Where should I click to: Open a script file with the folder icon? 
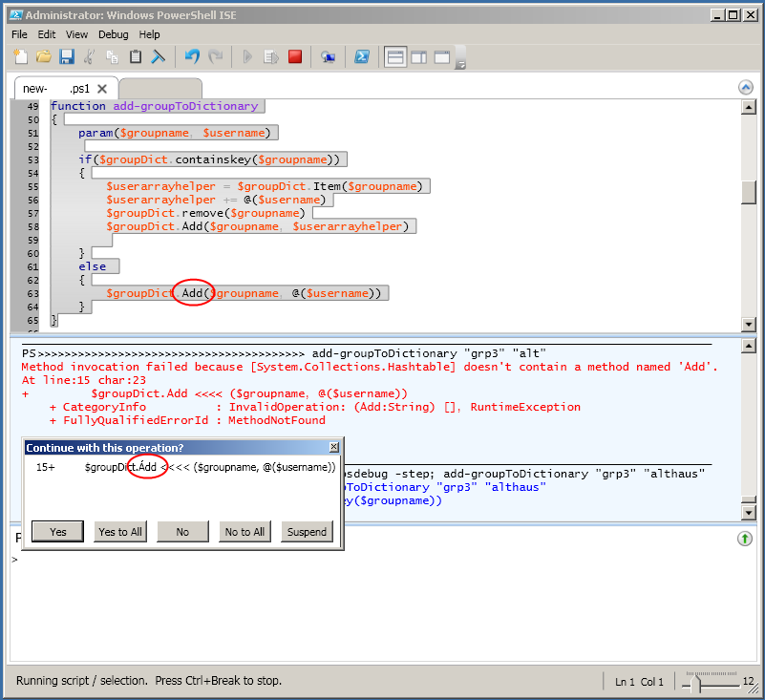[x=43, y=56]
